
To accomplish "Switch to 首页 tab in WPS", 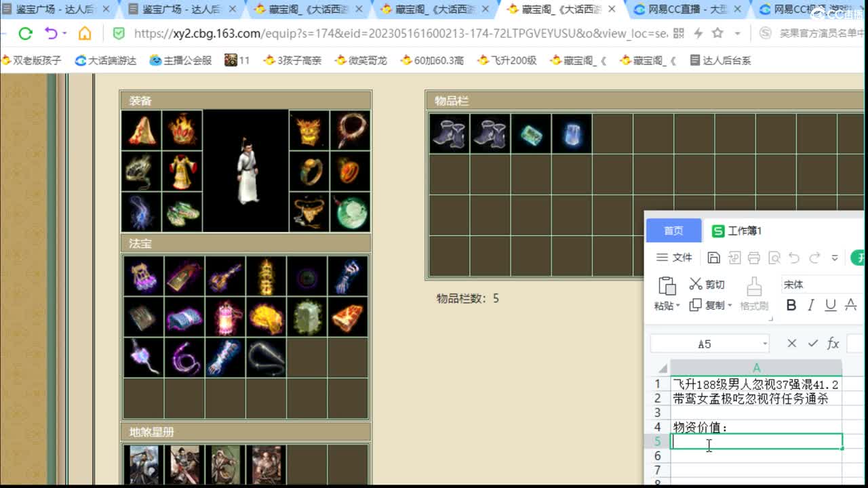I will [x=673, y=230].
